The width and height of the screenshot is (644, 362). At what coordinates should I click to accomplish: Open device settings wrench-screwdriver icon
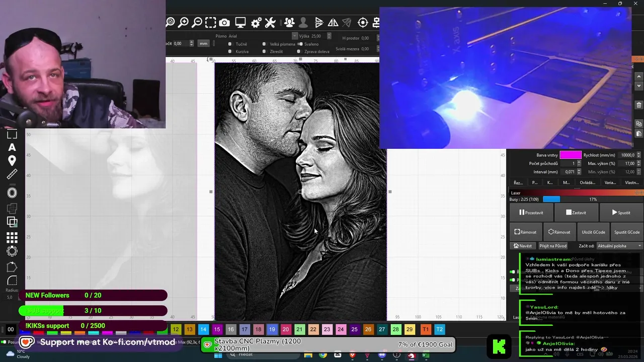[270, 22]
